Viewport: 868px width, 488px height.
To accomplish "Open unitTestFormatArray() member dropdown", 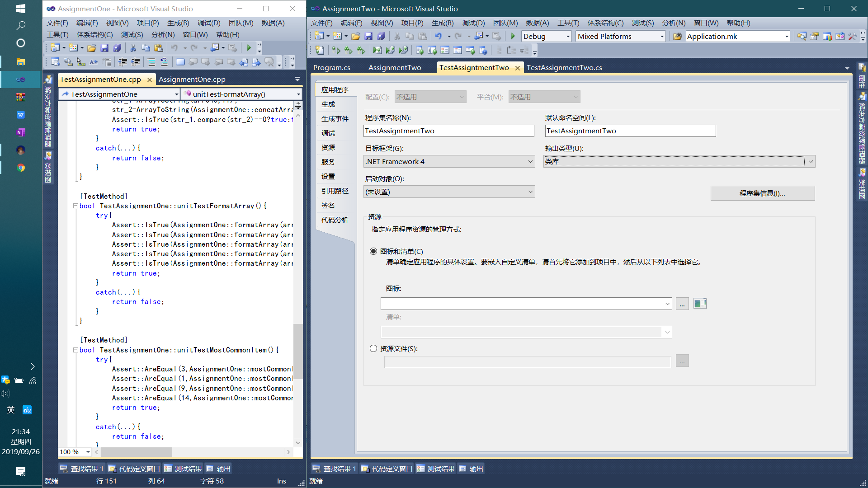I will click(x=241, y=94).
